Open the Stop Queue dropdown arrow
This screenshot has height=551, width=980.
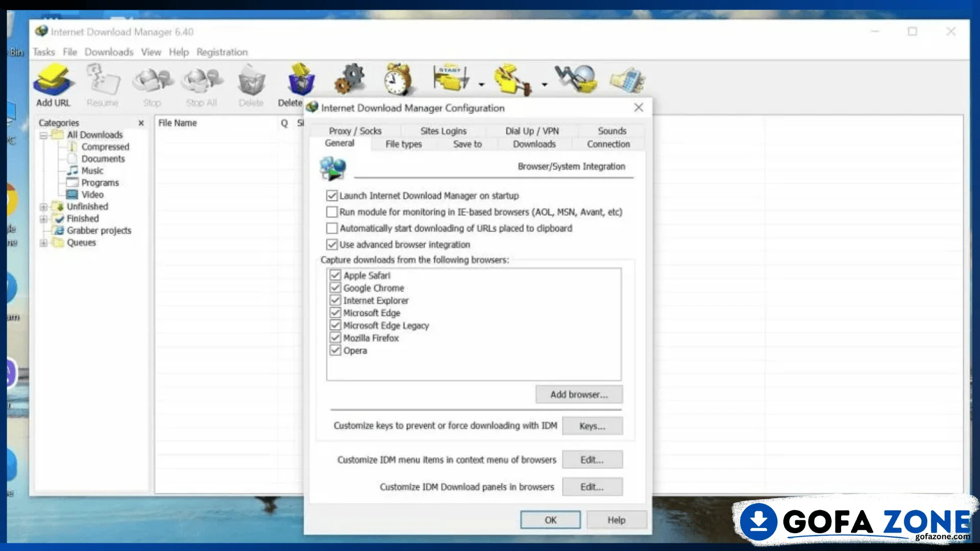[x=544, y=85]
